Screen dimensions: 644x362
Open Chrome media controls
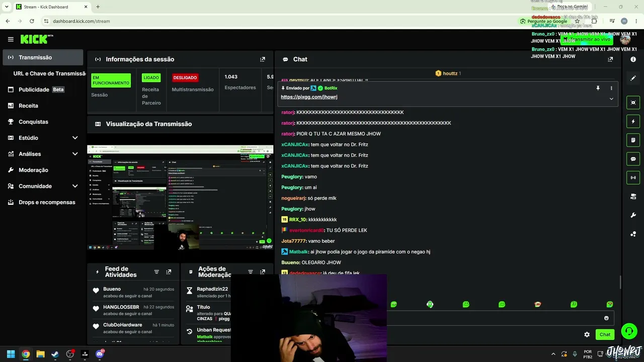(x=612, y=21)
